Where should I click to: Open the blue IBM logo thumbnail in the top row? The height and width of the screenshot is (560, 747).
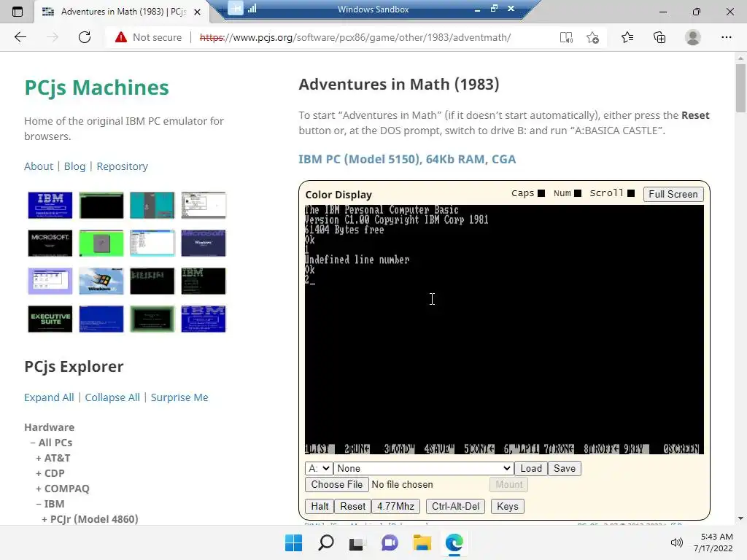50,205
